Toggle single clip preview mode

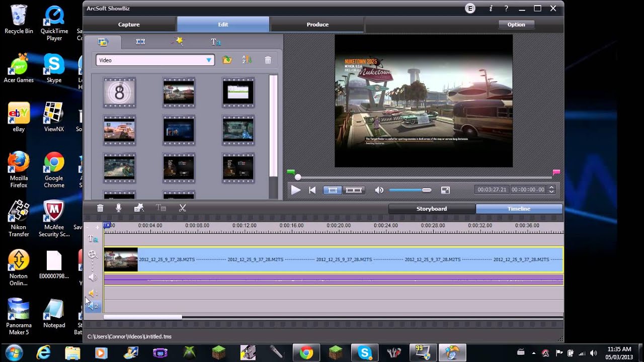(x=333, y=190)
